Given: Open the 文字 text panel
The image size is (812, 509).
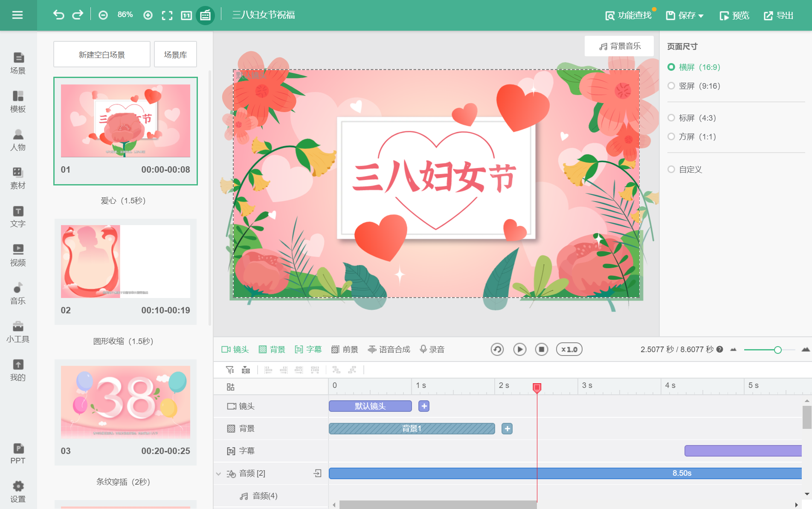Looking at the screenshot, I should [18, 217].
